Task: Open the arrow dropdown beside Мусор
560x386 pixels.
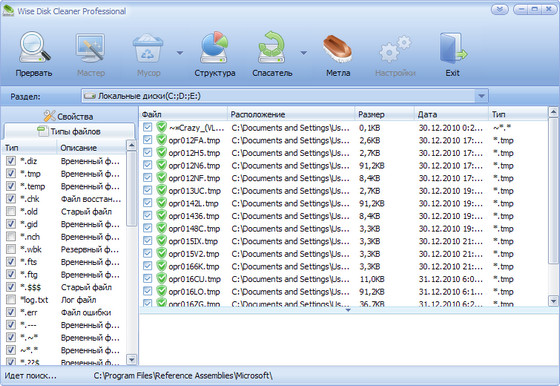Action: point(180,53)
